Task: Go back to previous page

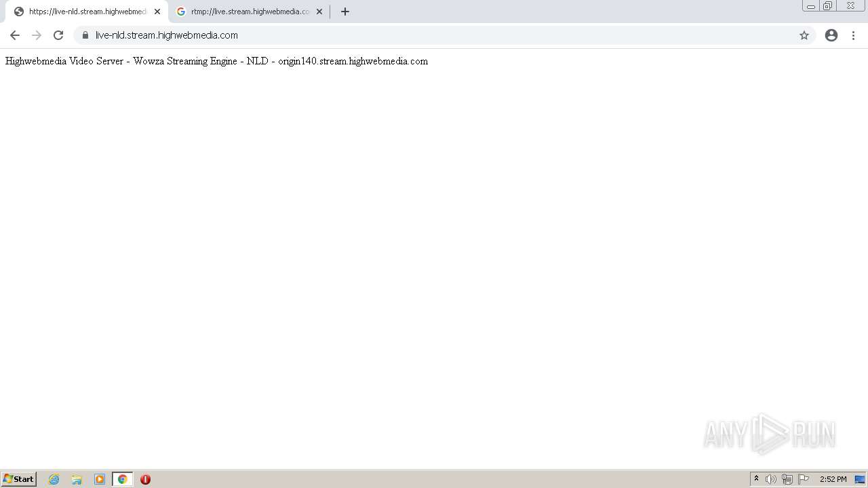Action: pyautogui.click(x=15, y=35)
